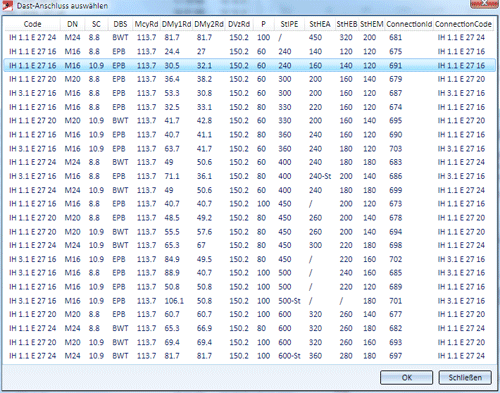The image size is (500, 393).
Task: Select the row with DMy1Rd 106.1
Action: click(249, 301)
